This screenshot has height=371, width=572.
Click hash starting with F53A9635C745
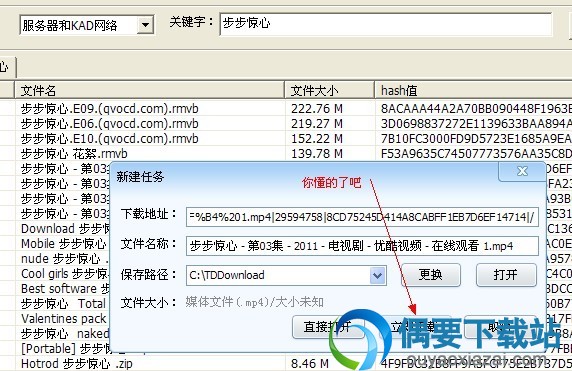[476, 154]
